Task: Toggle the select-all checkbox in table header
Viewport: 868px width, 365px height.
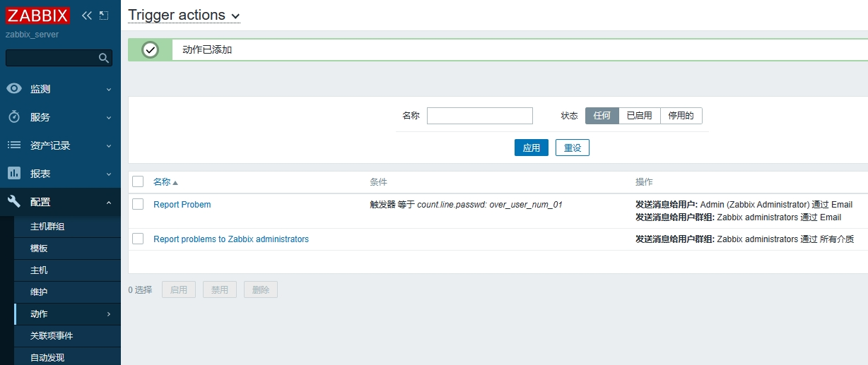Action: point(138,182)
